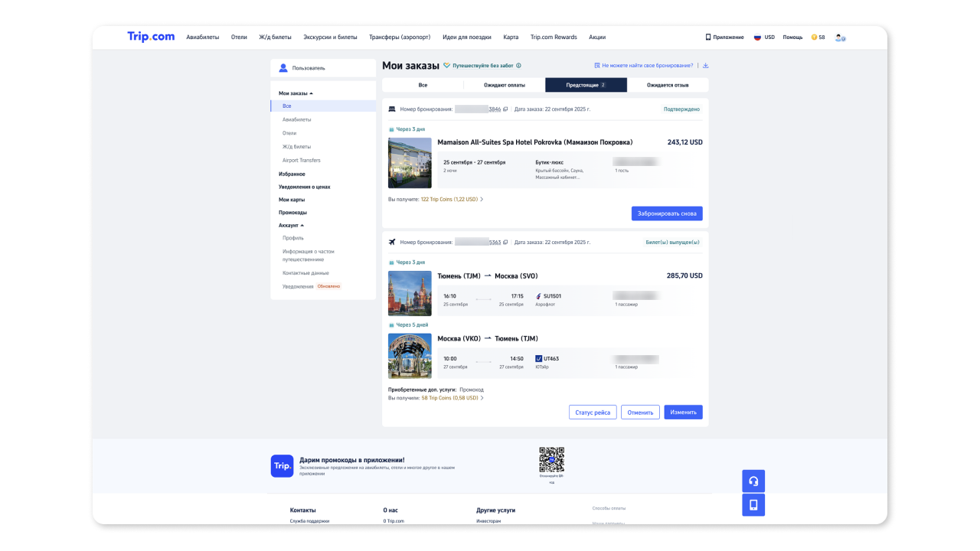Click Инвесторам footer link

pyautogui.click(x=488, y=520)
